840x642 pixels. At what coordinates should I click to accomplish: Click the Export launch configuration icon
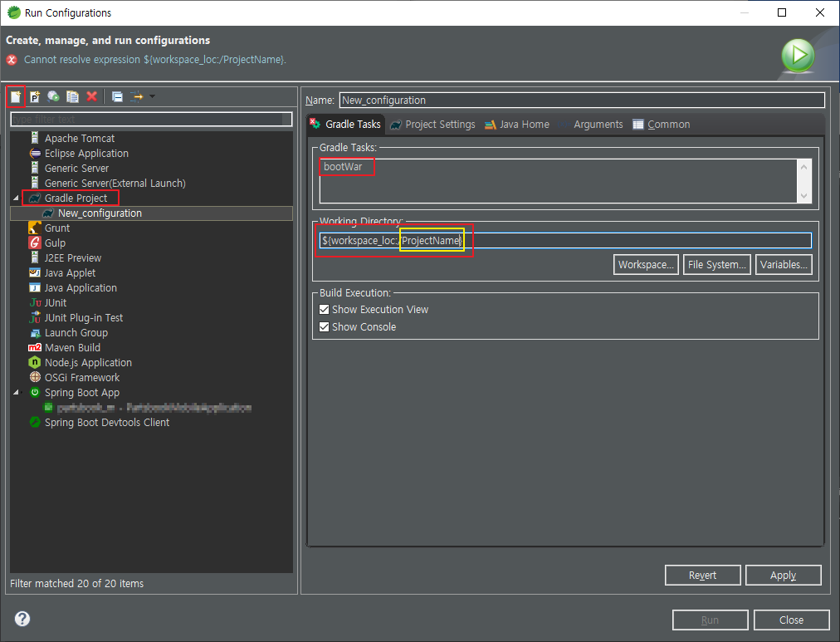[x=53, y=96]
